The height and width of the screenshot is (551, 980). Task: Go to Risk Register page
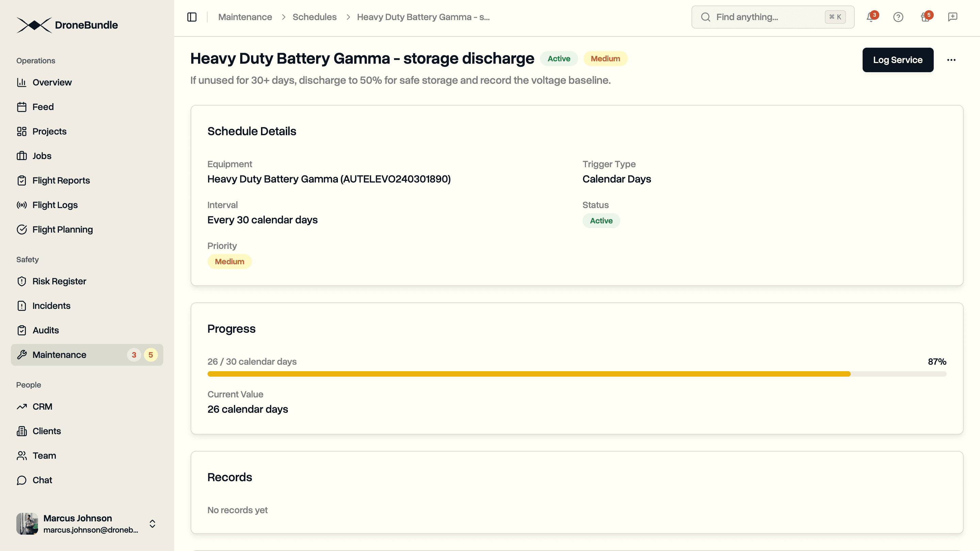[87, 281]
